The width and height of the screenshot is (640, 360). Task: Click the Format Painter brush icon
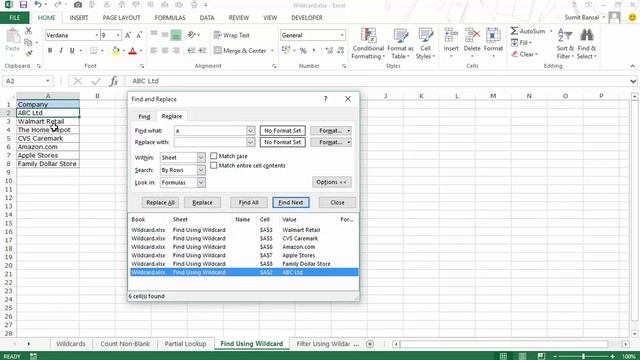point(28,53)
